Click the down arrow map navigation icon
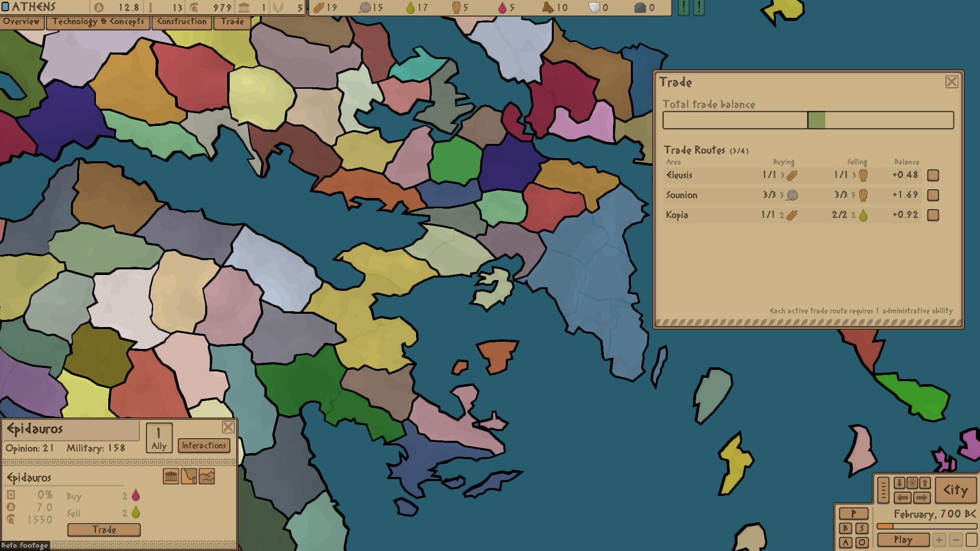Screen dimensions: 980x551 click(899, 483)
